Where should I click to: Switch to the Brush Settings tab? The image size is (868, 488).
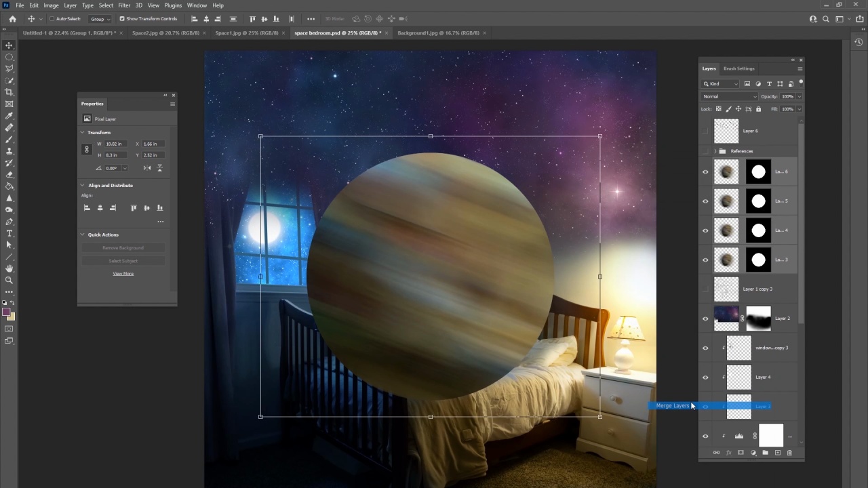pos(738,68)
